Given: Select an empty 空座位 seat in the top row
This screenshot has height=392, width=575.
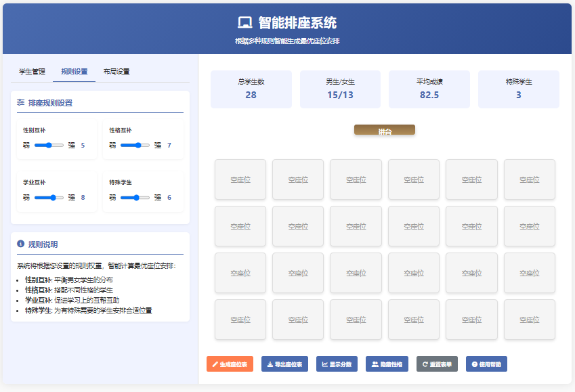Looking at the screenshot, I should point(240,179).
